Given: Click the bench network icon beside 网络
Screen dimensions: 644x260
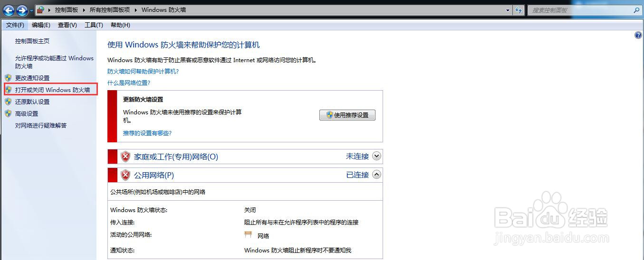Looking at the screenshot, I should (x=248, y=235).
